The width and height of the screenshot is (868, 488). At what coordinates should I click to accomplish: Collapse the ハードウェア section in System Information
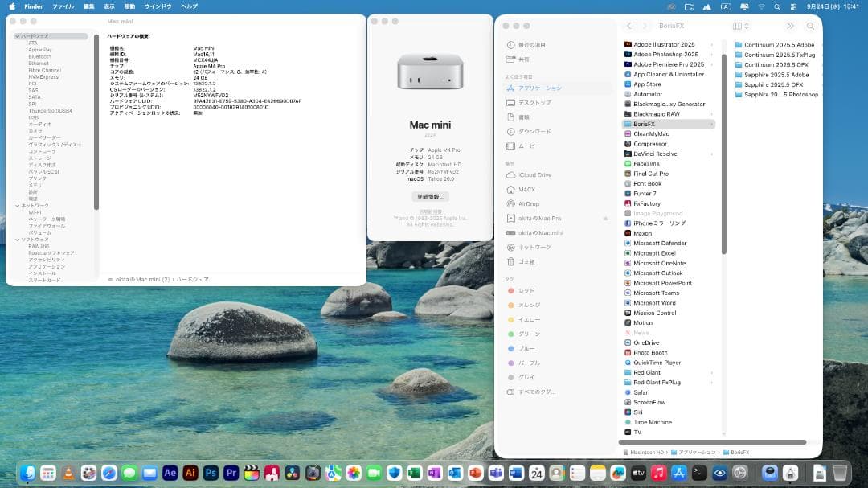pos(16,36)
